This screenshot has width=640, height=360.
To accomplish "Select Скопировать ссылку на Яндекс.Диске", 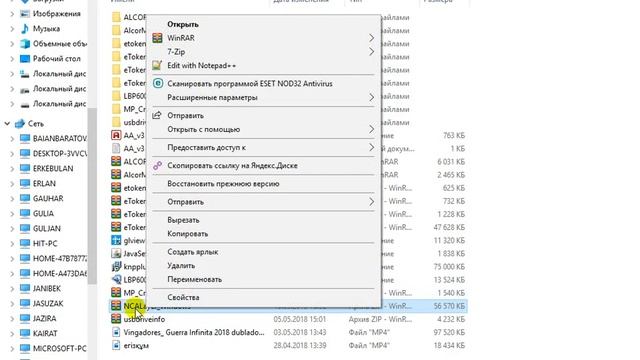I will 263,166.
